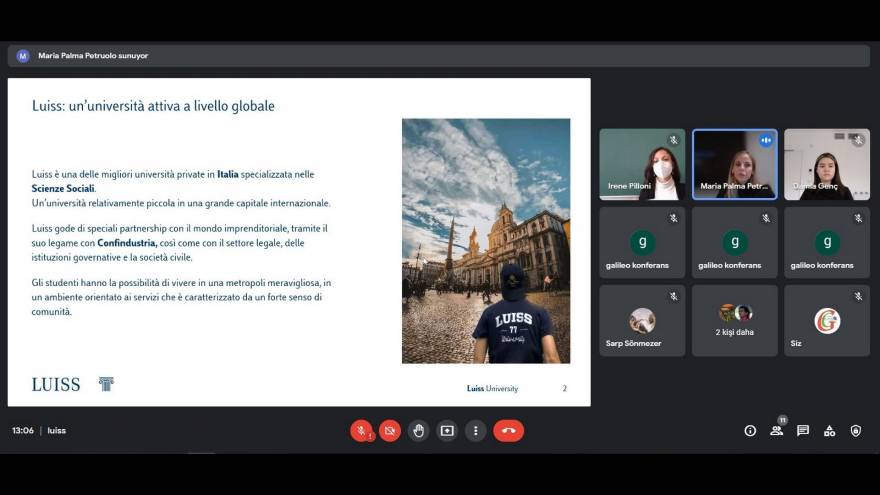Viewport: 880px width, 495px height.
Task: Click the middle galileo konferans tile
Action: click(x=735, y=242)
